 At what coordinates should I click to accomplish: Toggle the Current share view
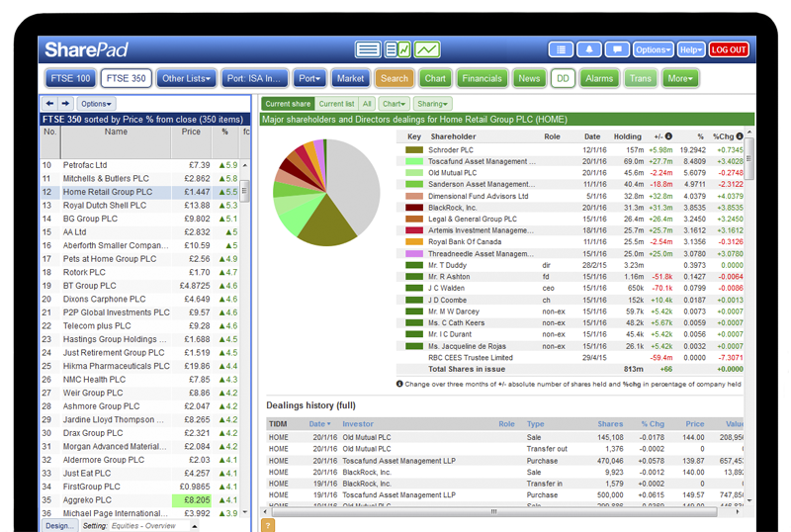click(287, 104)
